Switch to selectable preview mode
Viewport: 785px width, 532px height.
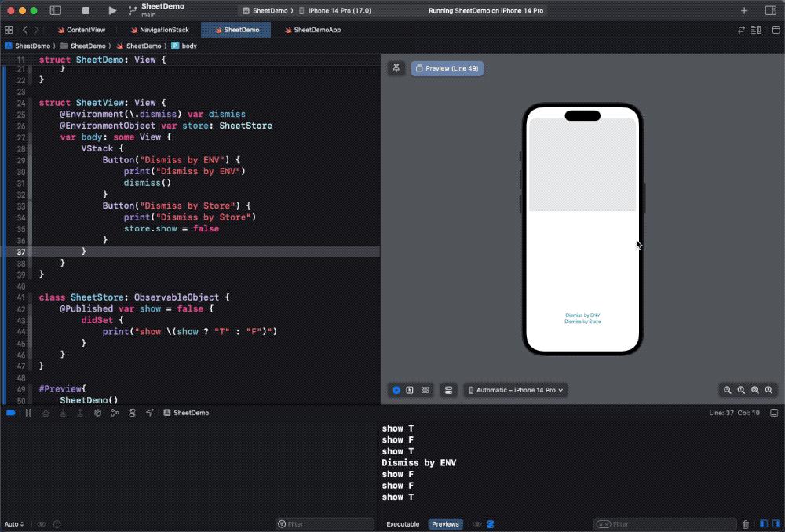pyautogui.click(x=410, y=390)
